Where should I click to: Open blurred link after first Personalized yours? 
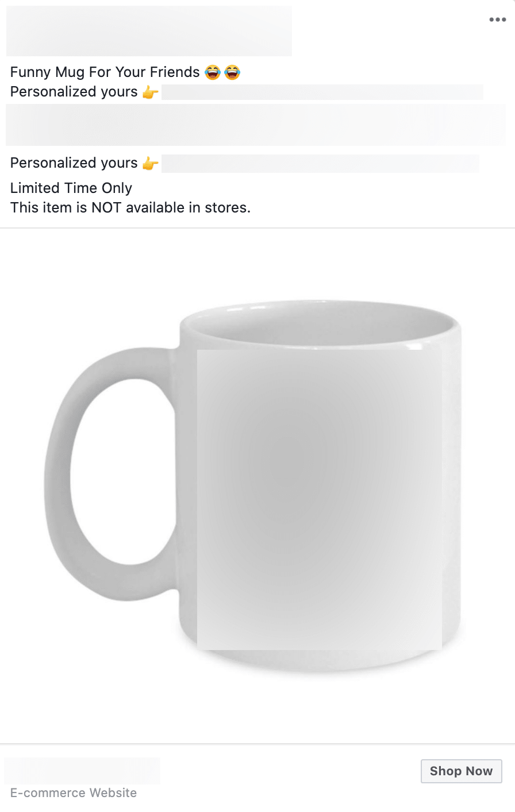coord(322,92)
